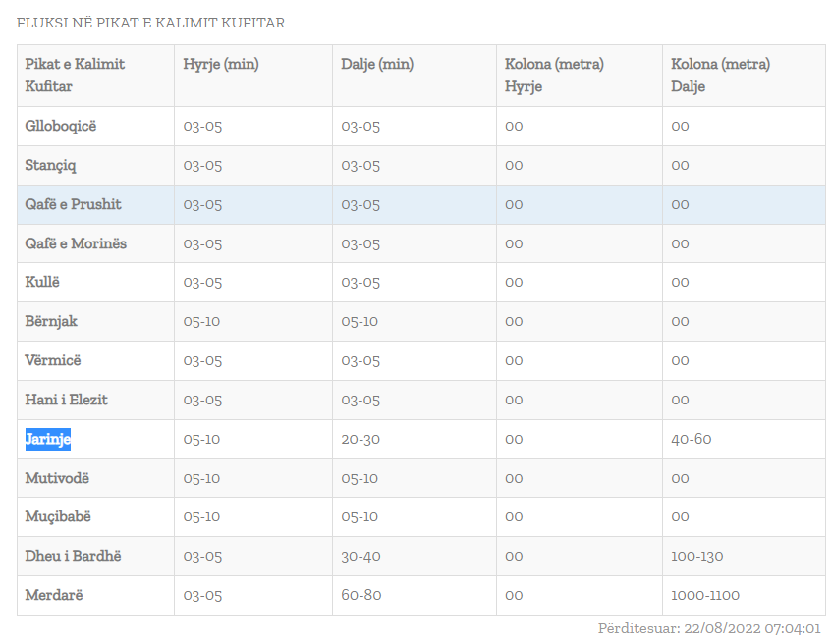Select Dheu i Bardhë row label
This screenshot has width=831, height=644.
(x=73, y=556)
